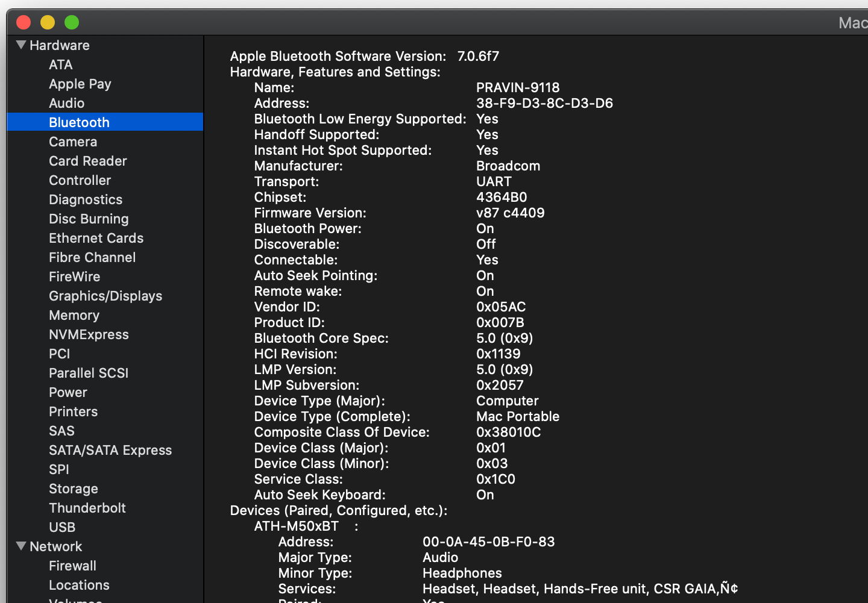Expand Card Reader details

(87, 161)
